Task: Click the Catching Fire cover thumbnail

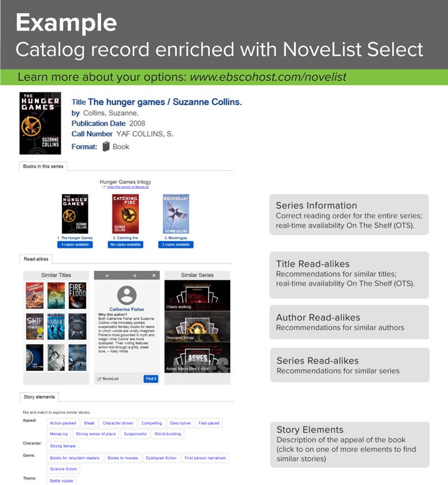Action: coord(125,214)
